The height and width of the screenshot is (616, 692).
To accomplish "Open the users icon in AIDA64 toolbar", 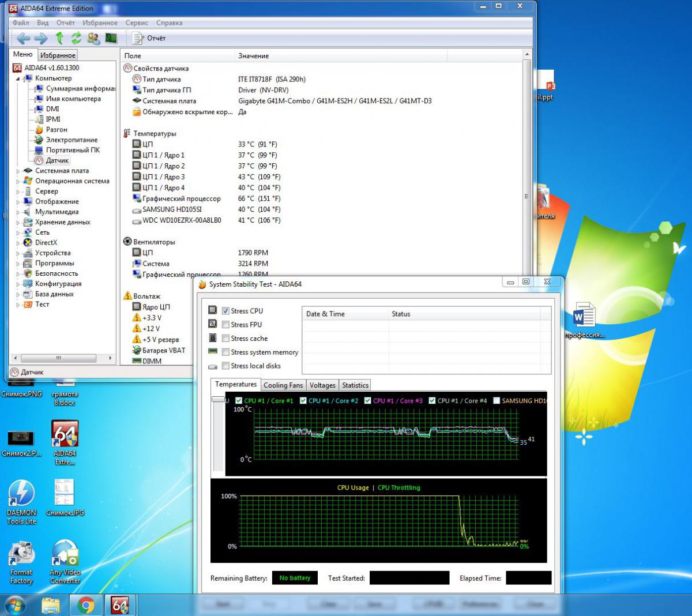I will tap(93, 39).
